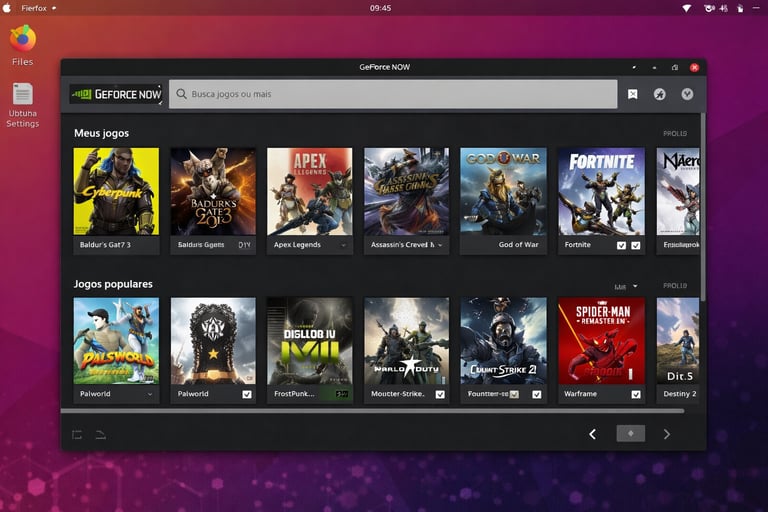Open the Cyberpunk cover thumbnail
Screen dimensions: 768x512
pos(116,192)
